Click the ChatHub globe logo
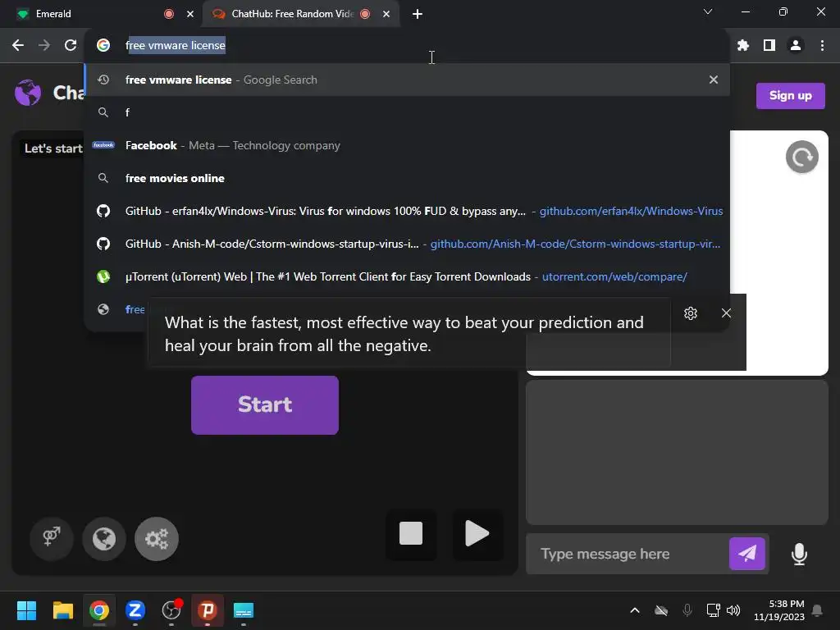The image size is (840, 630). pyautogui.click(x=28, y=93)
